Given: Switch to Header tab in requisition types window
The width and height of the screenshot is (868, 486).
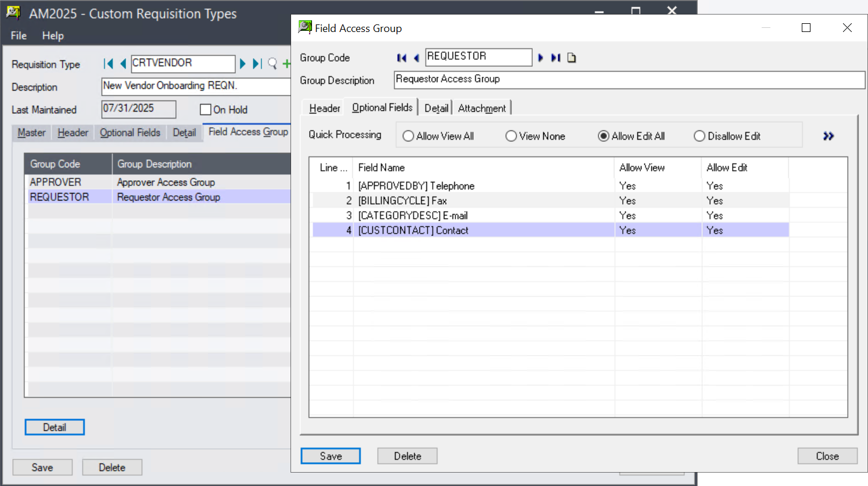Looking at the screenshot, I should (73, 133).
